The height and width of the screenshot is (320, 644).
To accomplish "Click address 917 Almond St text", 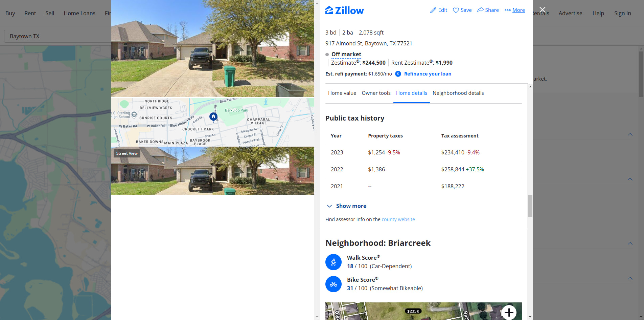I will pyautogui.click(x=369, y=43).
